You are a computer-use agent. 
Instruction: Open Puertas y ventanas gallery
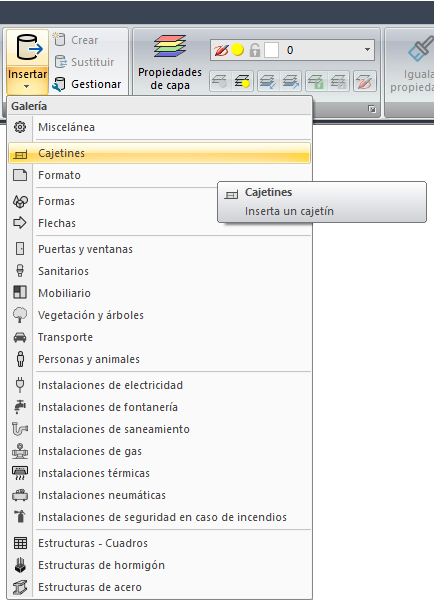click(159, 249)
